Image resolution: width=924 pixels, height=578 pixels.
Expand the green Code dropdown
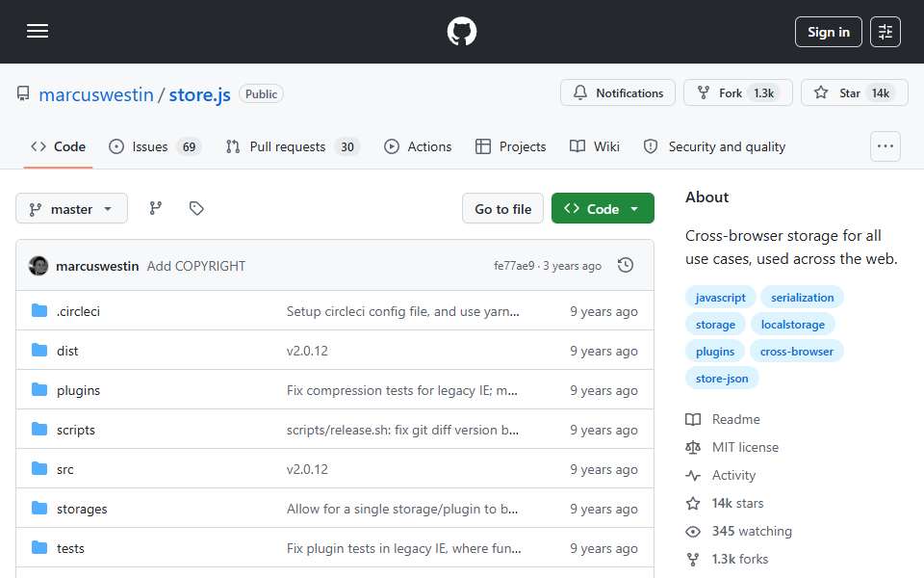(603, 209)
